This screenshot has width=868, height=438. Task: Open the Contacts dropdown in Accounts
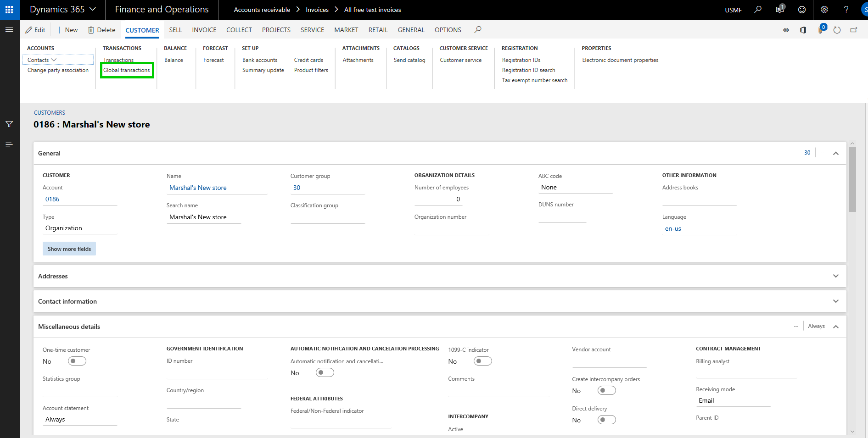pos(42,60)
